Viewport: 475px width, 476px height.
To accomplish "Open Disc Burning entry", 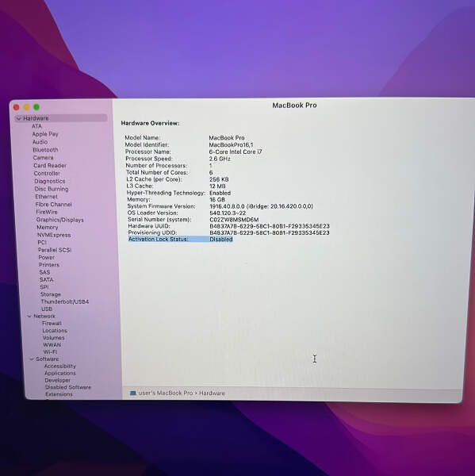I will click(x=52, y=189).
